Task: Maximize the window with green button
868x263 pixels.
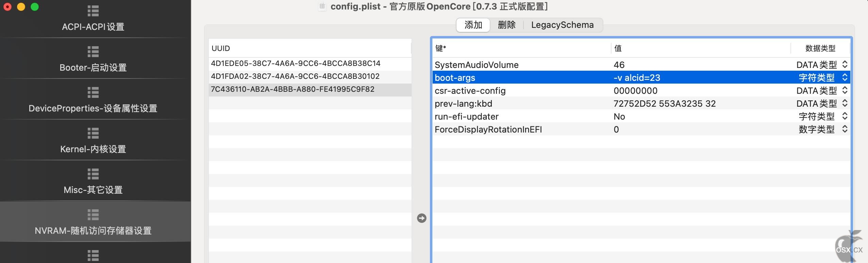Action: click(x=35, y=7)
